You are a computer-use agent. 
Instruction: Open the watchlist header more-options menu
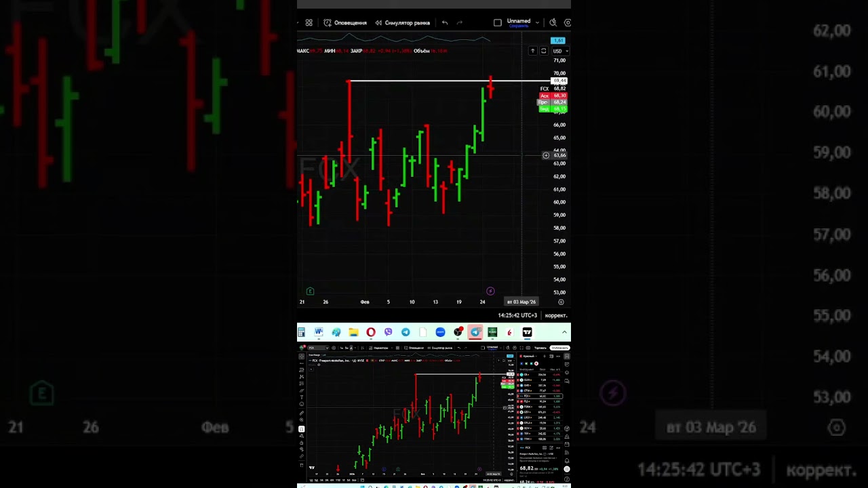coord(558,357)
